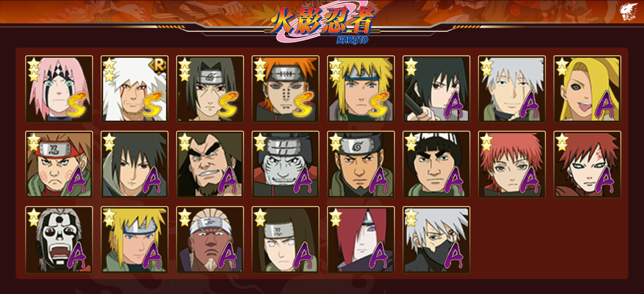
Task: Select Itachi S-rank card with leaf headband
Action: (210, 89)
